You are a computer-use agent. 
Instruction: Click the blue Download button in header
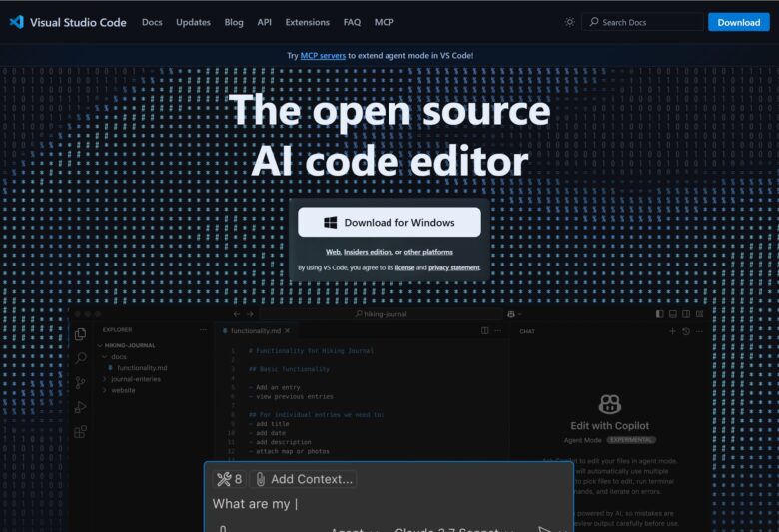[739, 22]
